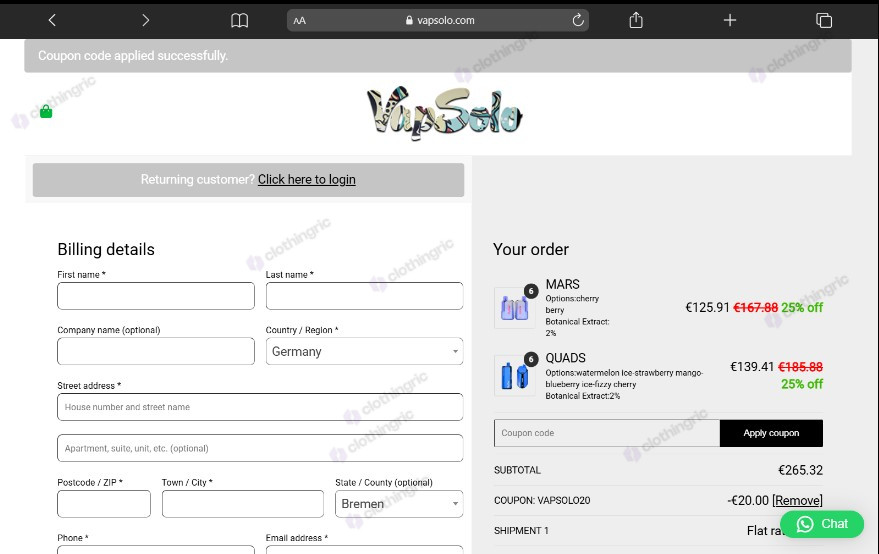Viewport: 879px width, 554px height.
Task: Open the green shopping bag cart icon
Action: pyautogui.click(x=46, y=112)
